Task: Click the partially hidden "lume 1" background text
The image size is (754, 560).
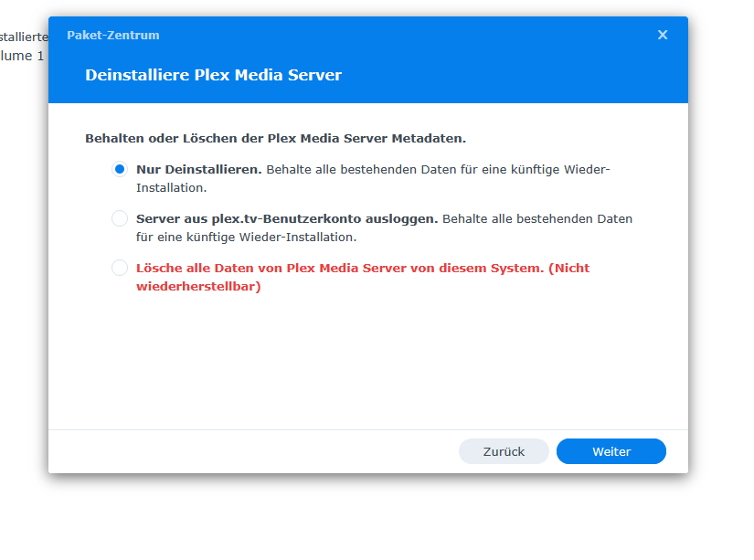Action: coord(23,57)
